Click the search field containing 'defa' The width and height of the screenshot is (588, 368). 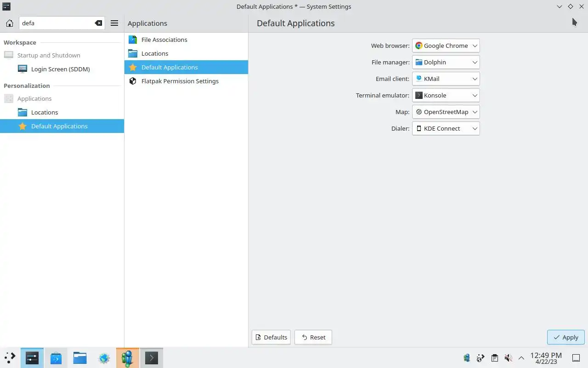click(x=62, y=23)
